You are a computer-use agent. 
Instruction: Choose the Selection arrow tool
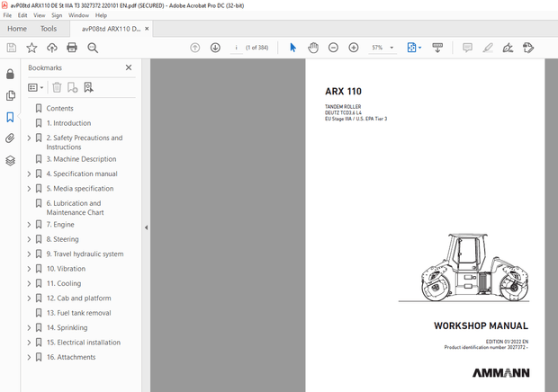(292, 48)
